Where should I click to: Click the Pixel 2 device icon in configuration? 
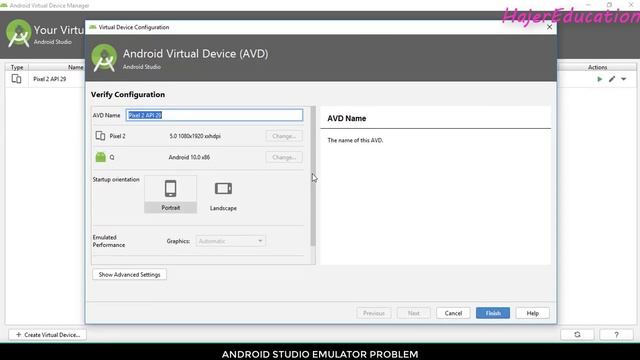click(x=100, y=136)
